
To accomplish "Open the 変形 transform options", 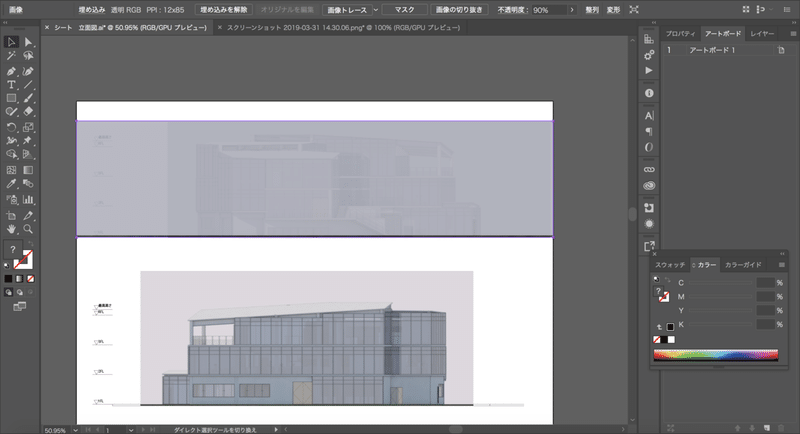I will pyautogui.click(x=613, y=10).
